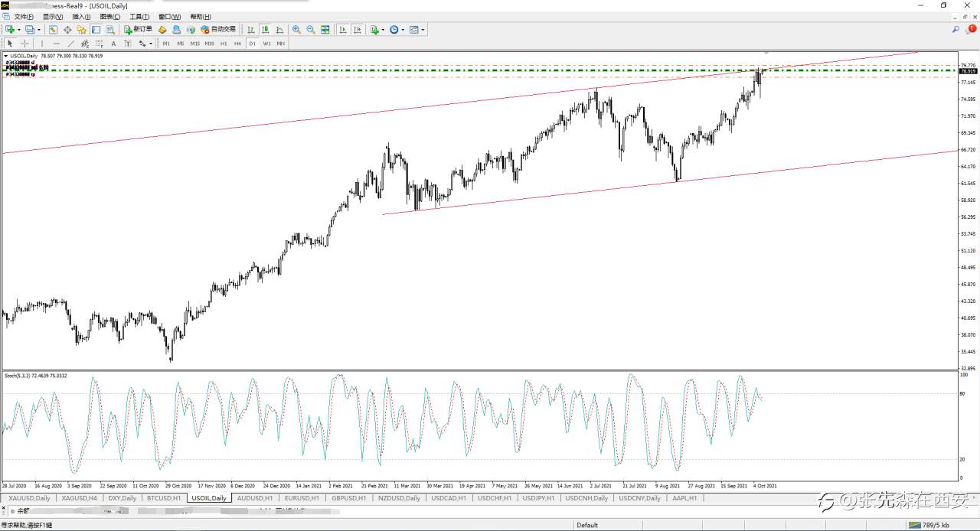Select the horizontal line tool
Viewport: 980px width, 531px height.
point(57,44)
